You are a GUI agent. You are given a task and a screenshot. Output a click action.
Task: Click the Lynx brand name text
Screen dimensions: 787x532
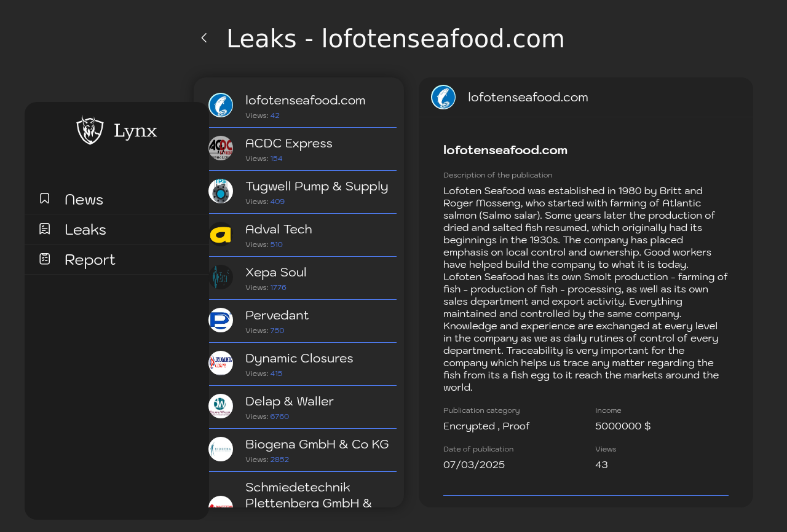(x=135, y=131)
